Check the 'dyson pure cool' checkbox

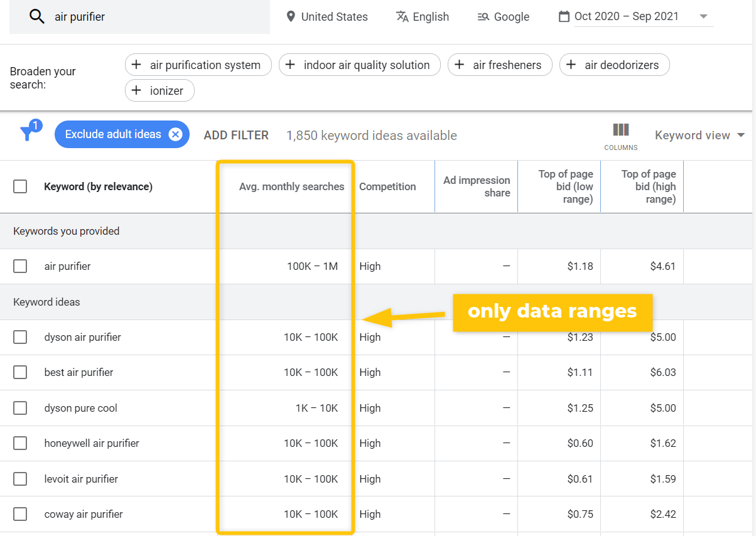20,408
